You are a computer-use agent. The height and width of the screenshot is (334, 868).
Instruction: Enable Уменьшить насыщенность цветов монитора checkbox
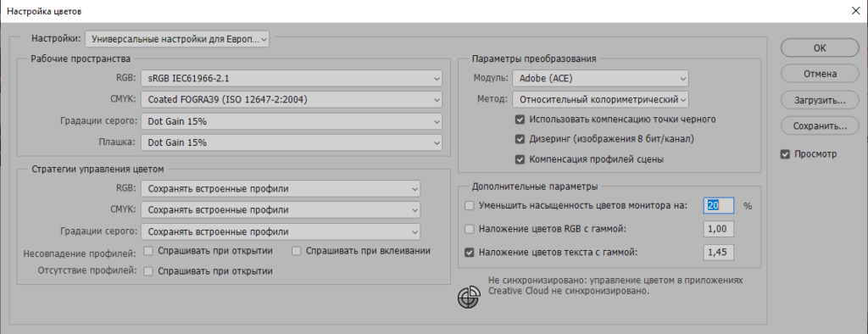pyautogui.click(x=470, y=206)
